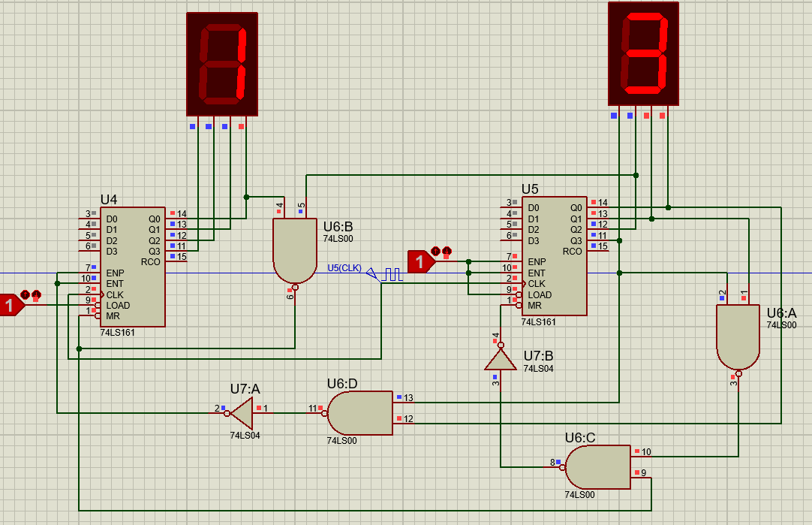
Task: Click the RCO pin label on U4
Action: coord(151,262)
